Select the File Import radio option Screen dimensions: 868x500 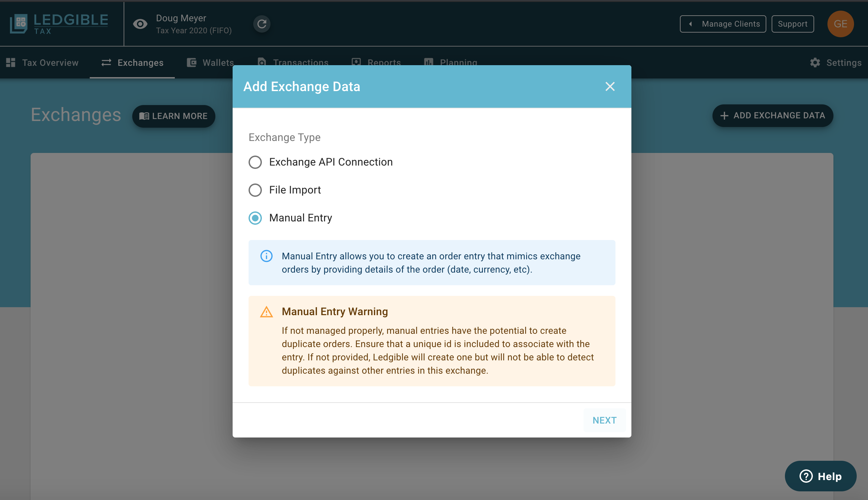click(x=255, y=190)
